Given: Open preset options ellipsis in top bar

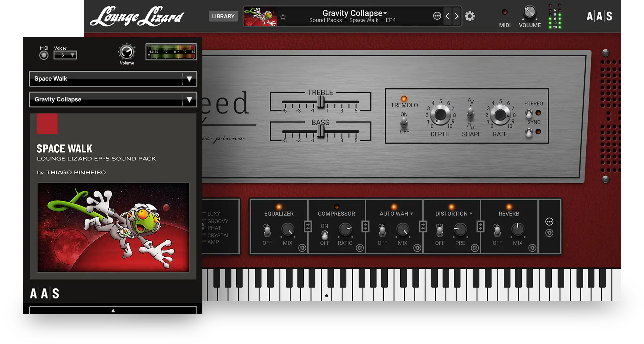Looking at the screenshot, I should 437,16.
